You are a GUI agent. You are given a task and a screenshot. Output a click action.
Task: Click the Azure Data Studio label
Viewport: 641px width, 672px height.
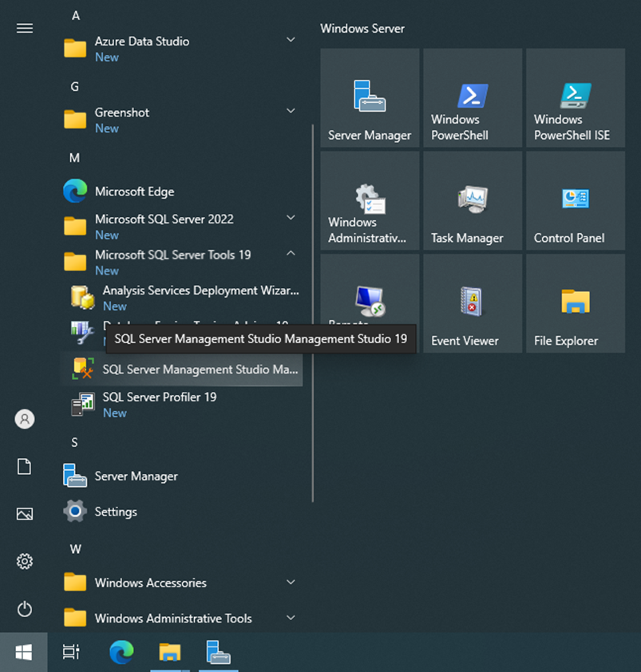point(142,42)
